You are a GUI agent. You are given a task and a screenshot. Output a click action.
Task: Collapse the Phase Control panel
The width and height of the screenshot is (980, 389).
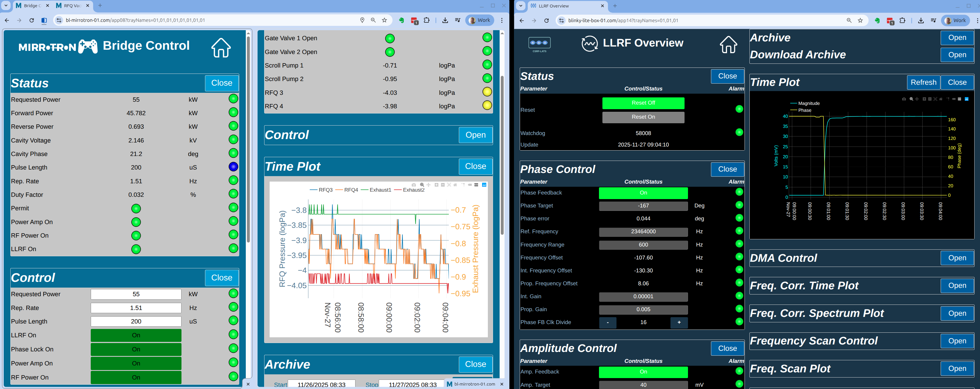tap(727, 170)
